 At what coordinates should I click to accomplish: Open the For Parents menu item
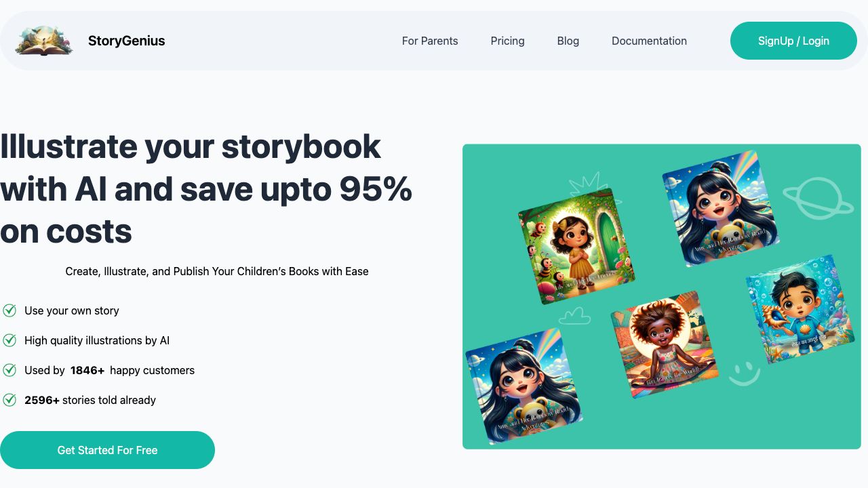430,41
